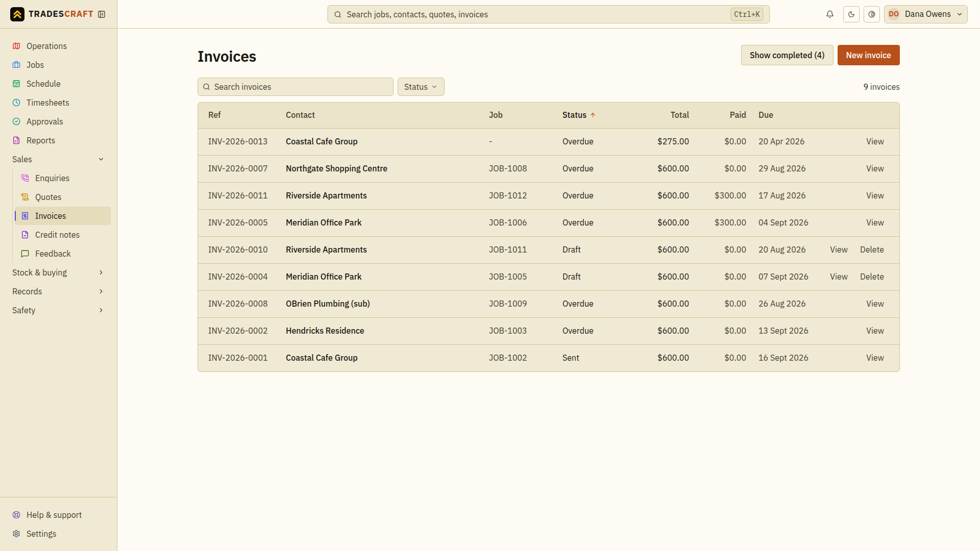Delete draft invoice INV-2026-0010

point(872,249)
